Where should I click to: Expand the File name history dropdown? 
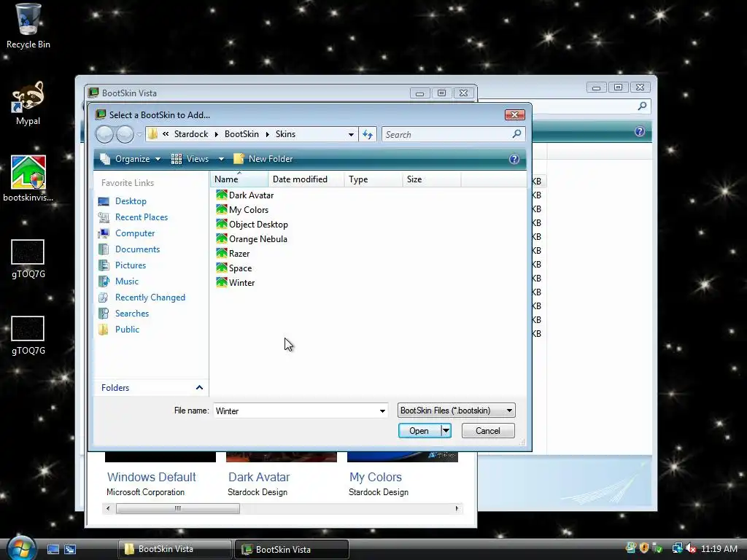coord(382,411)
